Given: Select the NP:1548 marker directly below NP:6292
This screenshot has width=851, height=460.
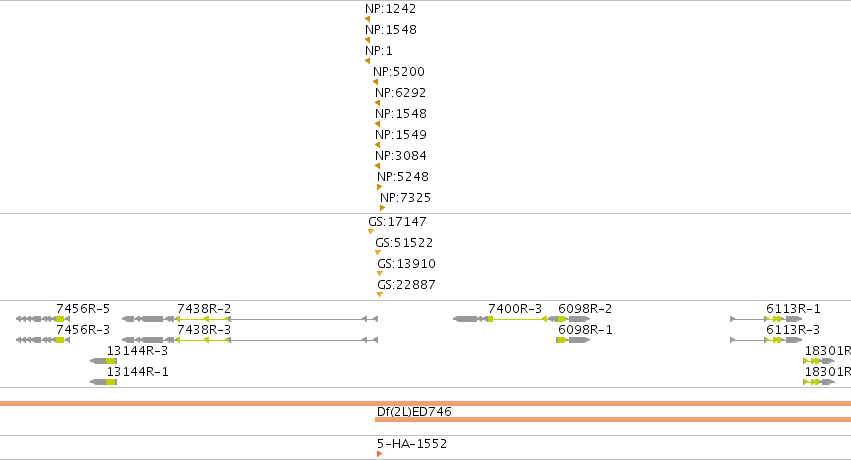Looking at the screenshot, I should click(x=377, y=124).
